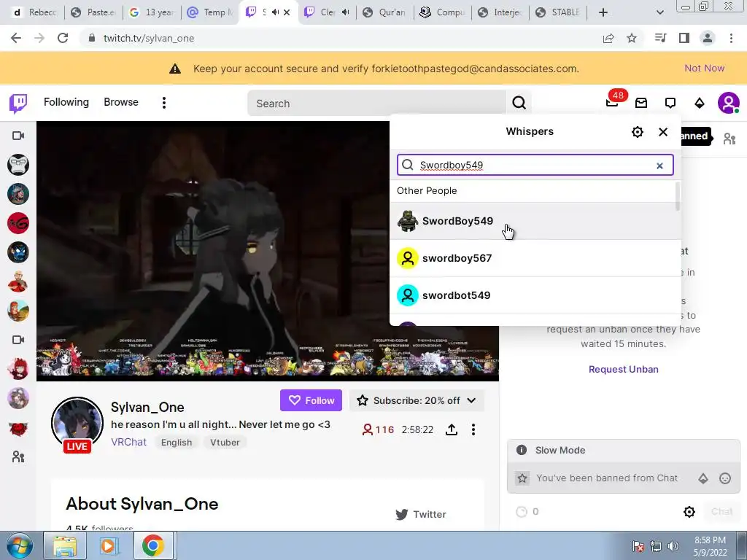Open the Windows Start menu

click(20, 546)
